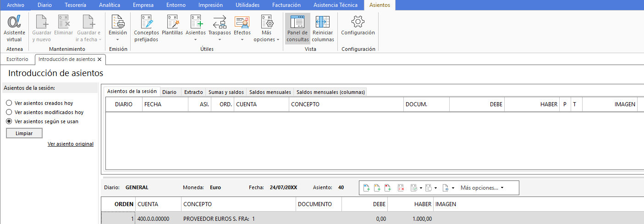Viewport: 644px width, 224px height.
Task: Click concept cell PROVEEDOR EUROS S. FRA: 1
Action: (238, 219)
